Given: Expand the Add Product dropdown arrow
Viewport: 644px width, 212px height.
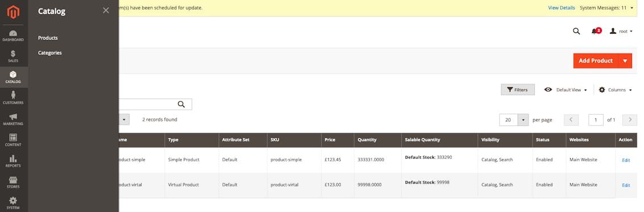Looking at the screenshot, I should coord(625,60).
